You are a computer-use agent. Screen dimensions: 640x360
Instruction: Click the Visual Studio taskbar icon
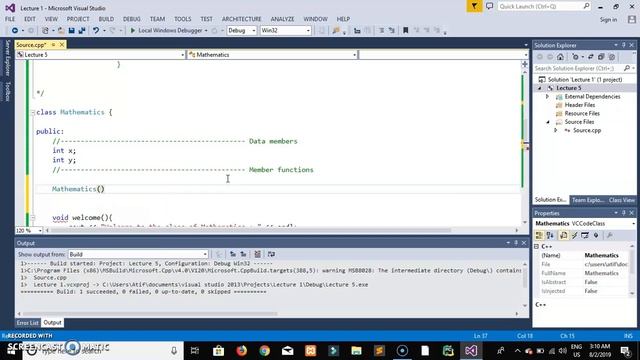(x=471, y=351)
